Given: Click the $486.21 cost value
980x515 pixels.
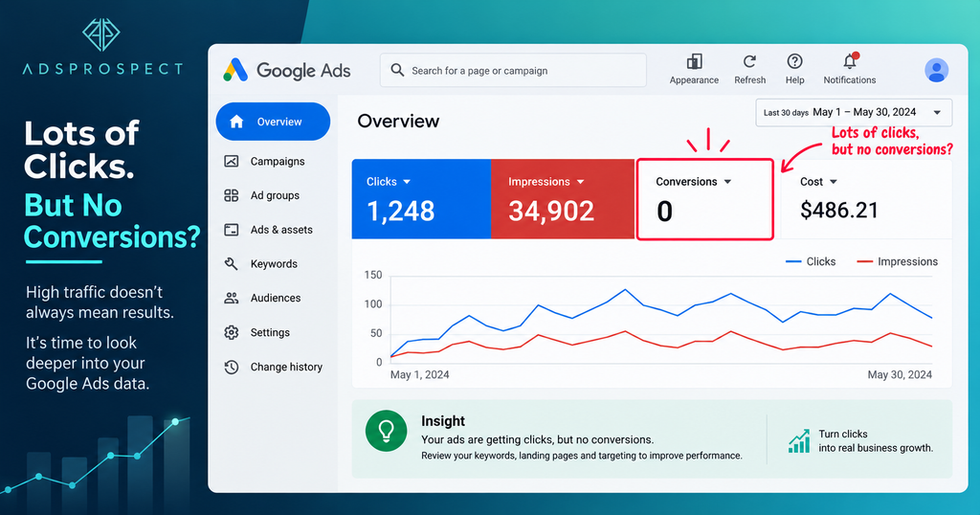Looking at the screenshot, I should pos(838,211).
